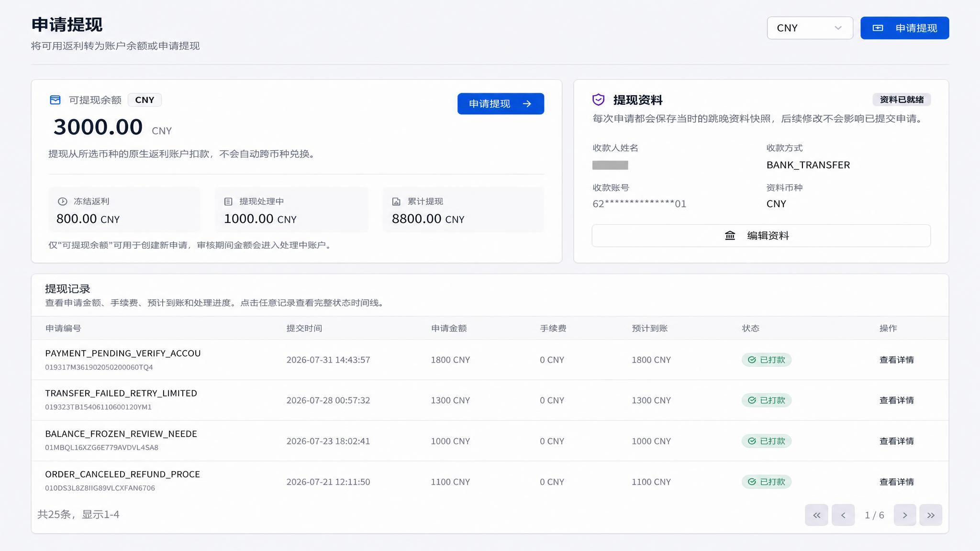Click the 1 / 6 page indicator
Viewport: 980px width, 551px height.
pyautogui.click(x=874, y=515)
